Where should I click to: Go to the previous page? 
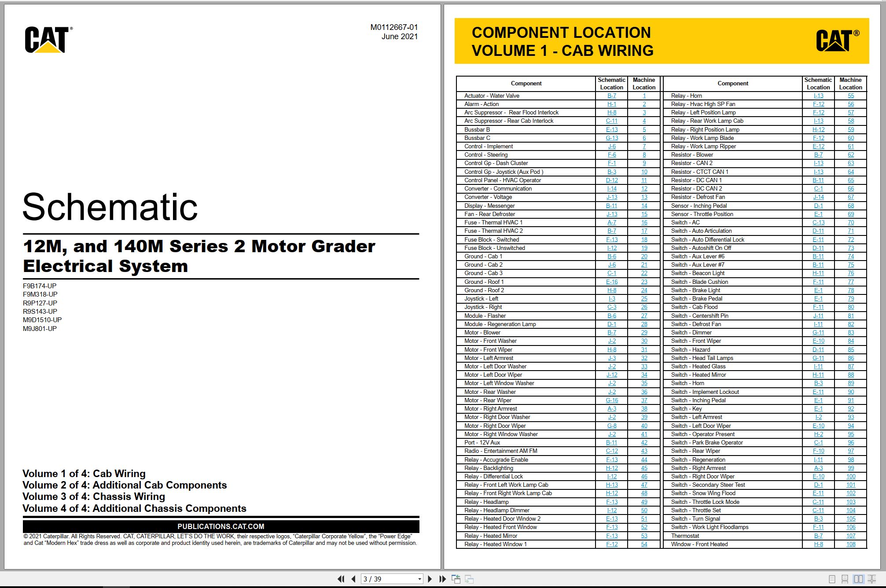353,579
